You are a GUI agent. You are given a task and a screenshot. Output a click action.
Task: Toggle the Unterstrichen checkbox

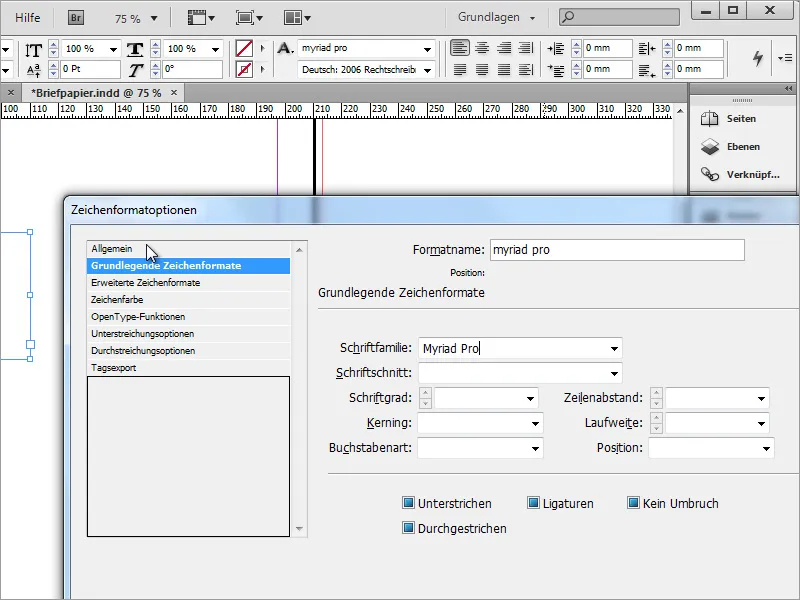pos(408,503)
